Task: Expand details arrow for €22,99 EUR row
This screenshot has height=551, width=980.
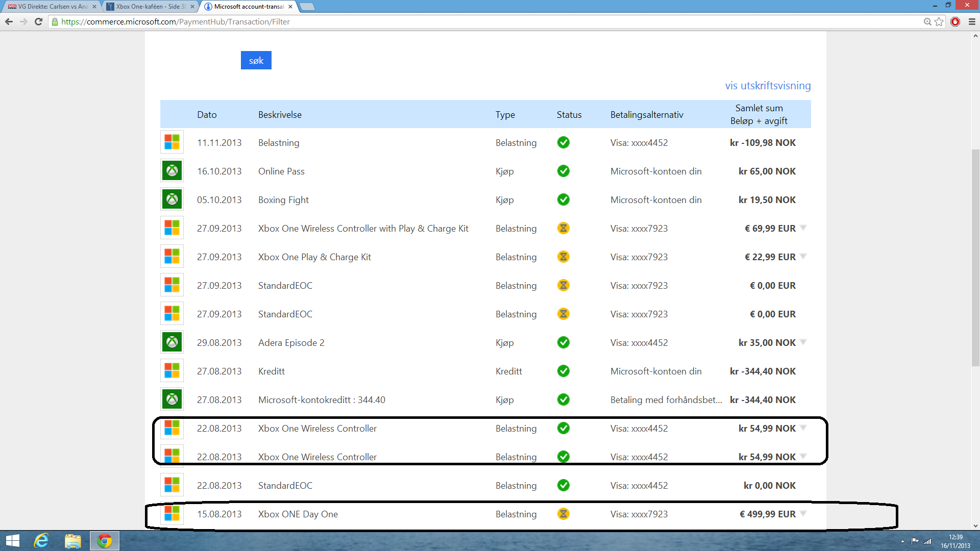Action: [x=803, y=256]
